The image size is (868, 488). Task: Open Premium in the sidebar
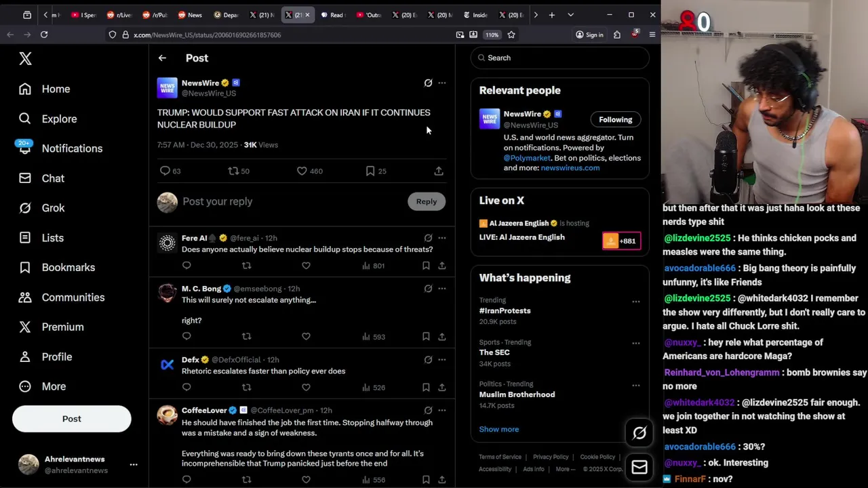(x=51, y=327)
